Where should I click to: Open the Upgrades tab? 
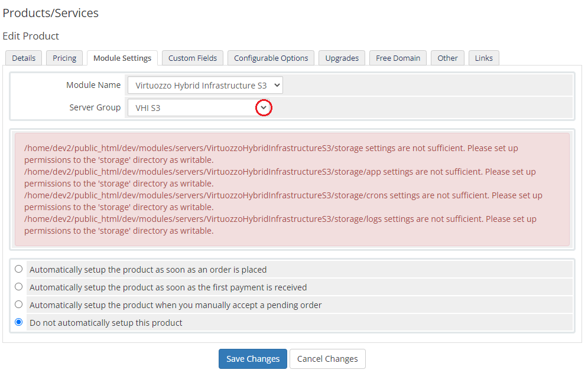[342, 58]
